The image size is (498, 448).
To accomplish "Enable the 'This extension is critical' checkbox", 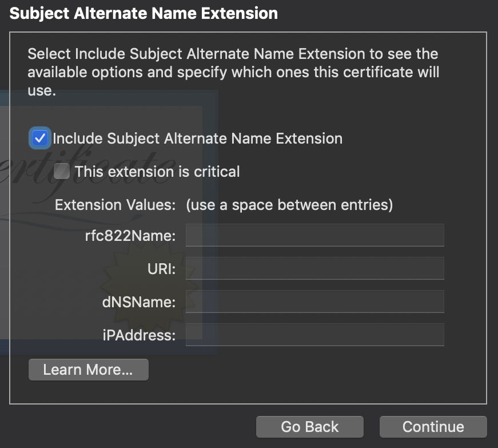I will coord(62,171).
